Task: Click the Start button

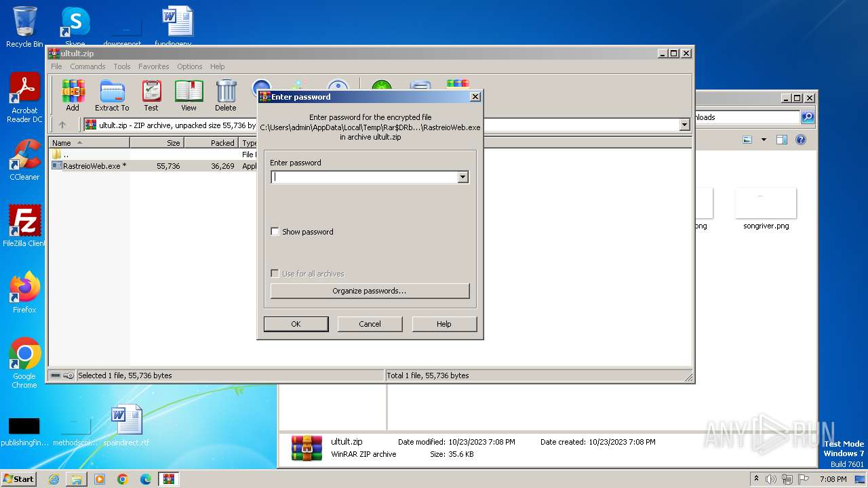Action: point(19,479)
